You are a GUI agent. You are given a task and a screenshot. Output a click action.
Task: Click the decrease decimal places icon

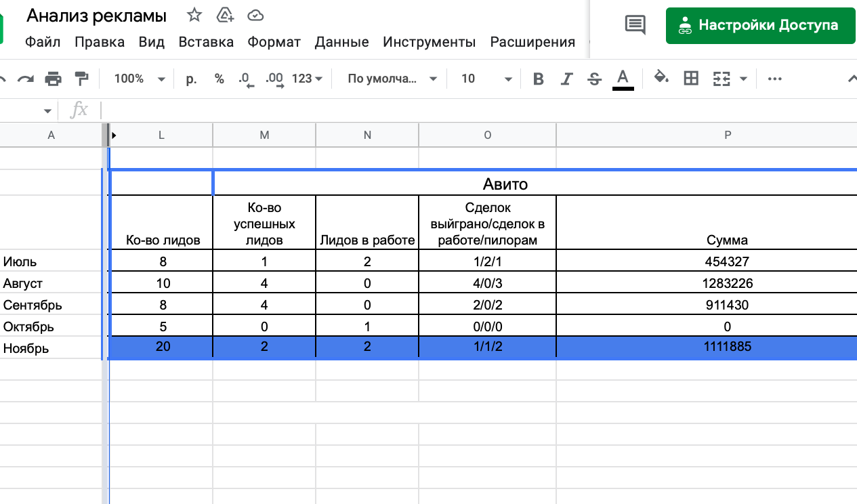point(245,79)
